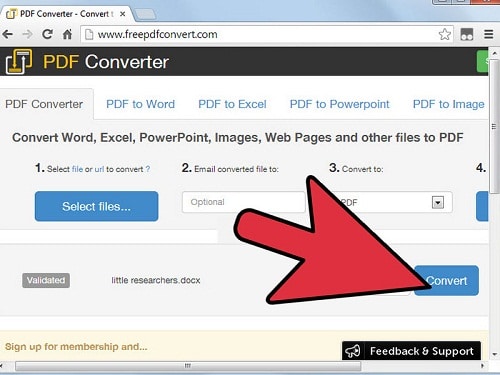Image resolution: width=500 pixels, height=375 pixels.
Task: Open the Chrome hamburger menu
Action: click(489, 34)
